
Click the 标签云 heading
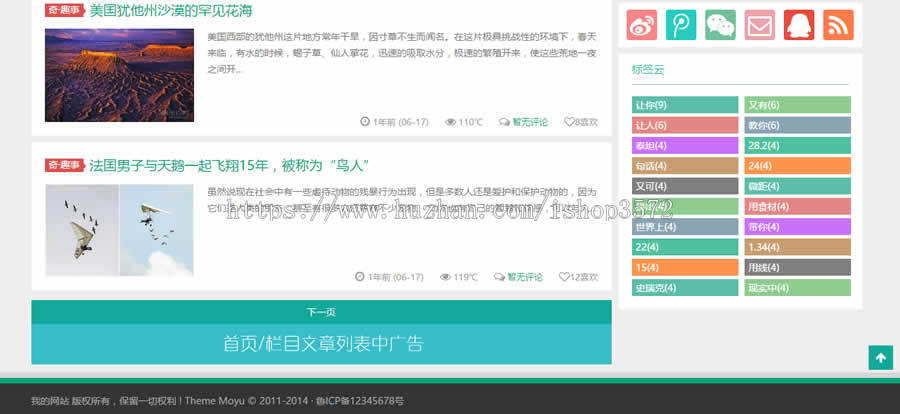coord(648,70)
